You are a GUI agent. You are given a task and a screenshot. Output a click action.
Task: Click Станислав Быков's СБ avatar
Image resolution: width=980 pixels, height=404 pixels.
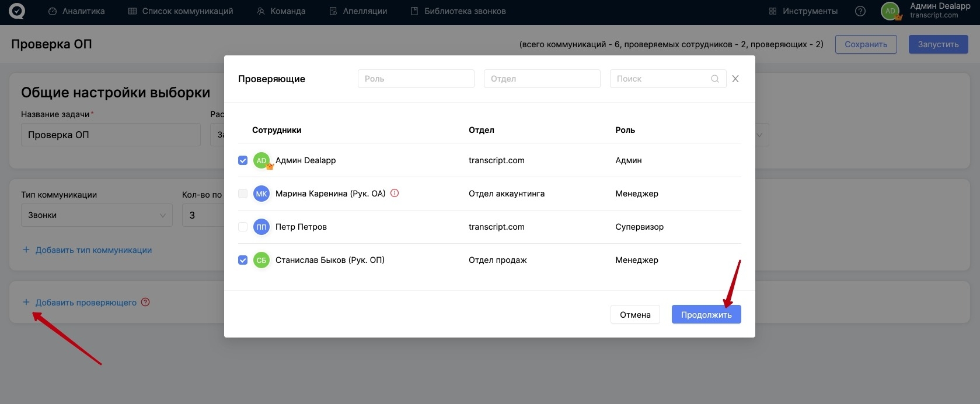[x=261, y=260]
